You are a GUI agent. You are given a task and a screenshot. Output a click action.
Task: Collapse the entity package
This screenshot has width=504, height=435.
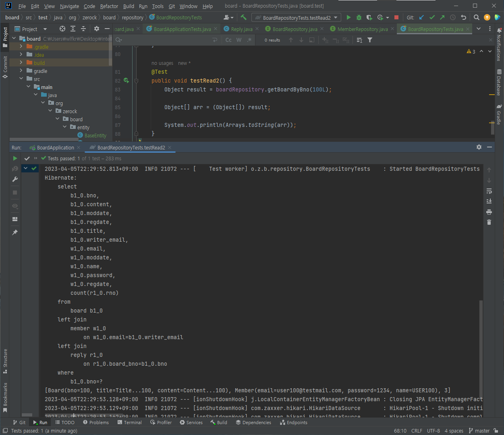(65, 127)
